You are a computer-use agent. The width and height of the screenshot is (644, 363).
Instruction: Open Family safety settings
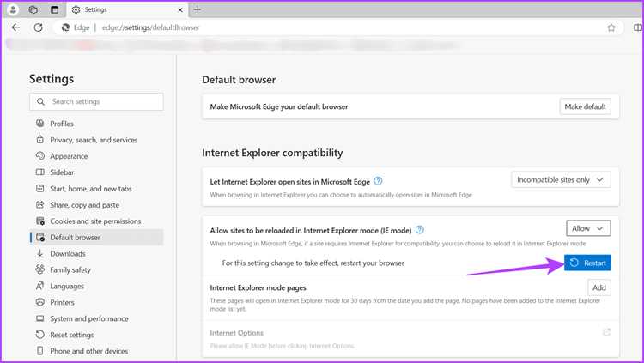(x=96, y=269)
